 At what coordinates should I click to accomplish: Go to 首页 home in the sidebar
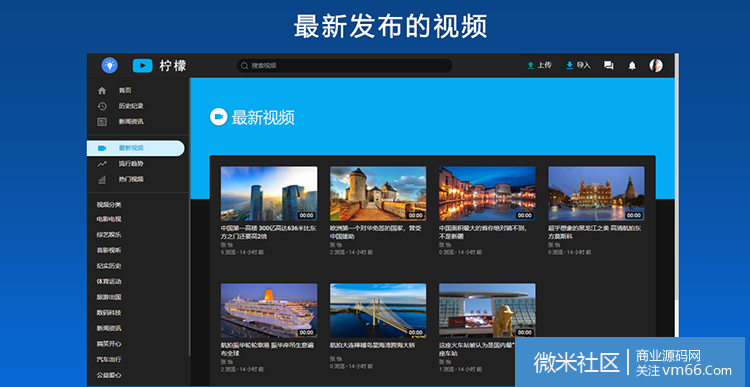136,90
